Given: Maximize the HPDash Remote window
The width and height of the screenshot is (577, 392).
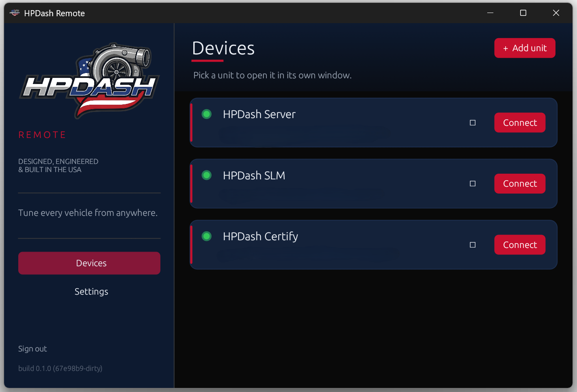Looking at the screenshot, I should pyautogui.click(x=523, y=13).
